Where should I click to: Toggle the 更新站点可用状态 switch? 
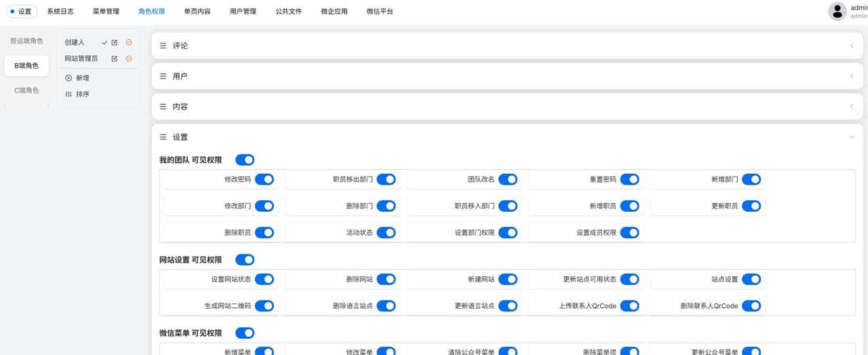(629, 279)
